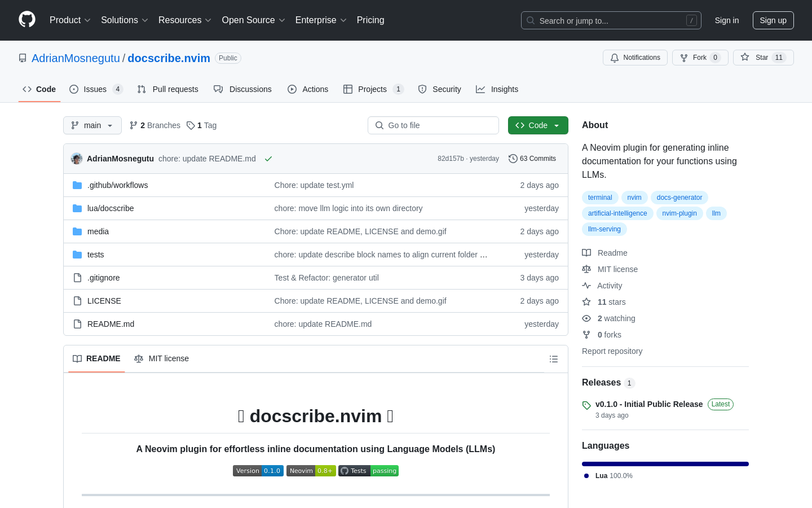Click the 11 stars link in About
Viewport: 812px width, 508px height.
coord(611,302)
